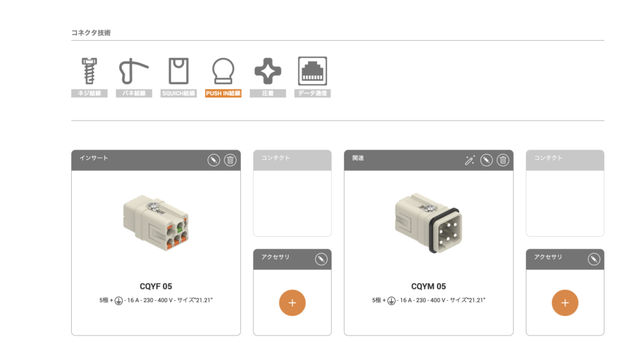Edit left アクセサリ panel with pencil icon

[x=321, y=259]
